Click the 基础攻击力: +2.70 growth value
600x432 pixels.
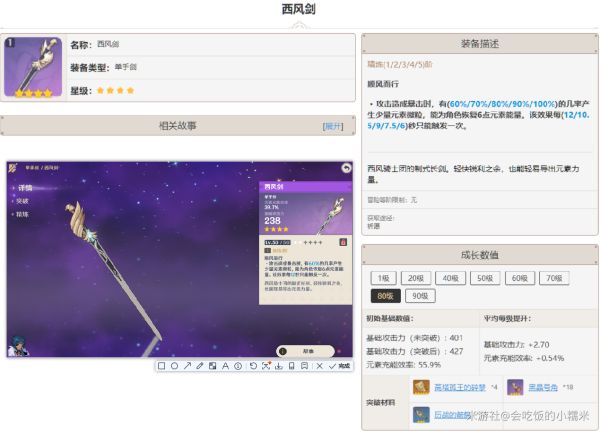516,344
